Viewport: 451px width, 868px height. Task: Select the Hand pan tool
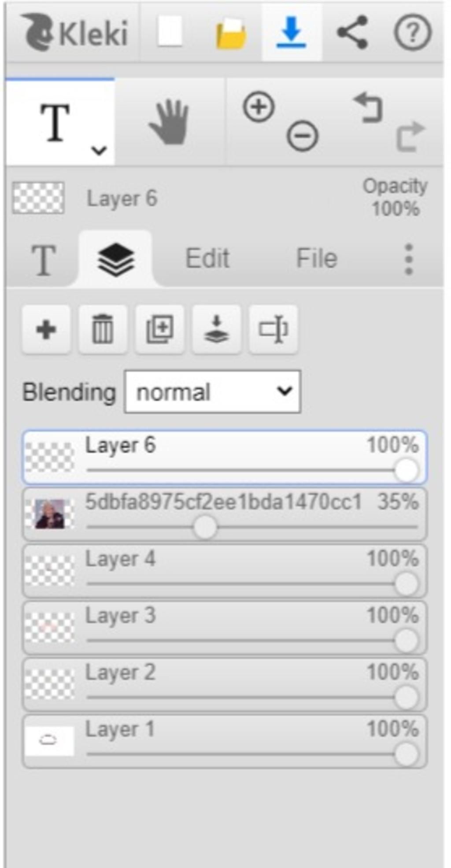[x=170, y=122]
